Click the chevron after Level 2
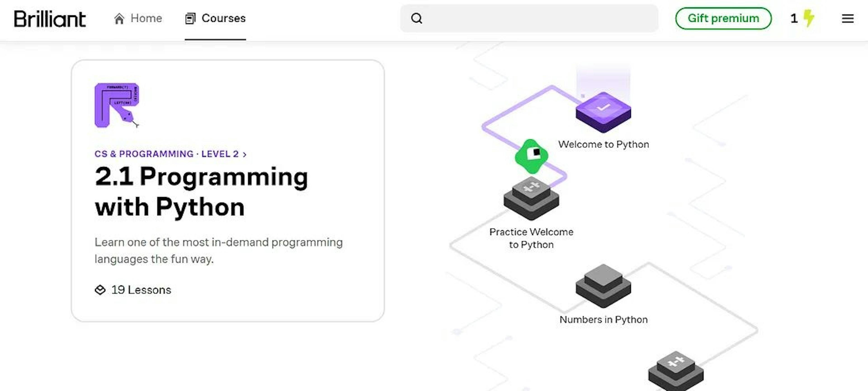The height and width of the screenshot is (391, 868). pos(245,154)
